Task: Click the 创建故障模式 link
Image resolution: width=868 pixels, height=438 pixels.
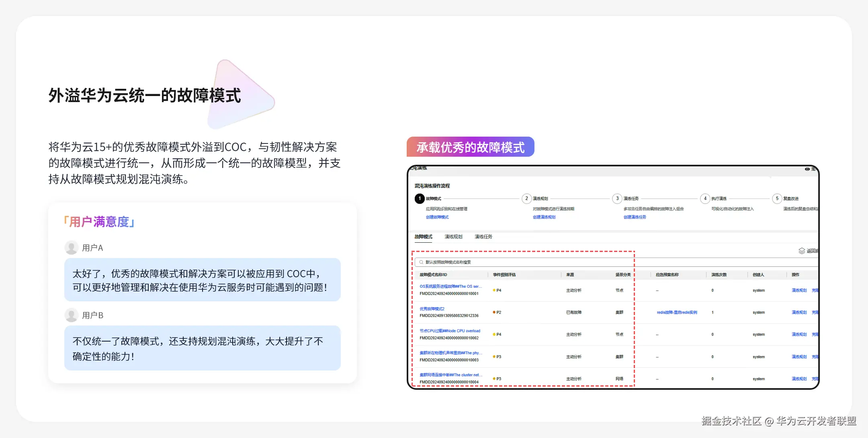Action: (437, 217)
